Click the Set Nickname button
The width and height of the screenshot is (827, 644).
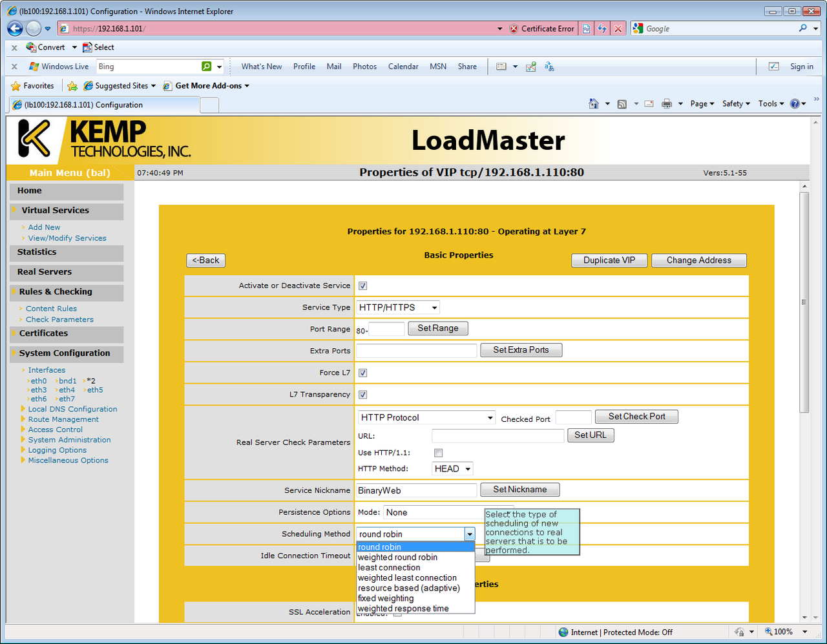coord(520,490)
